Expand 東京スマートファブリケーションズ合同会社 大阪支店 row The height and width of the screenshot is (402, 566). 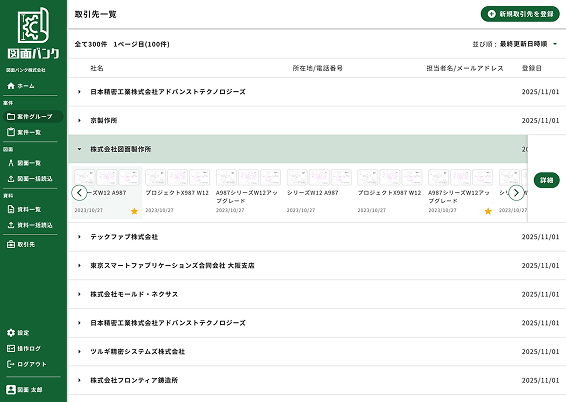click(x=79, y=266)
